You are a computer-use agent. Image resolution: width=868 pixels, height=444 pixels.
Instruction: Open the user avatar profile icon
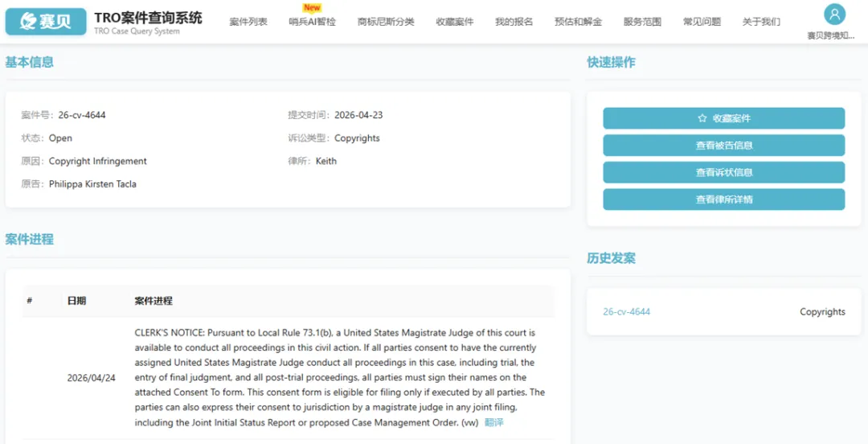tap(834, 14)
